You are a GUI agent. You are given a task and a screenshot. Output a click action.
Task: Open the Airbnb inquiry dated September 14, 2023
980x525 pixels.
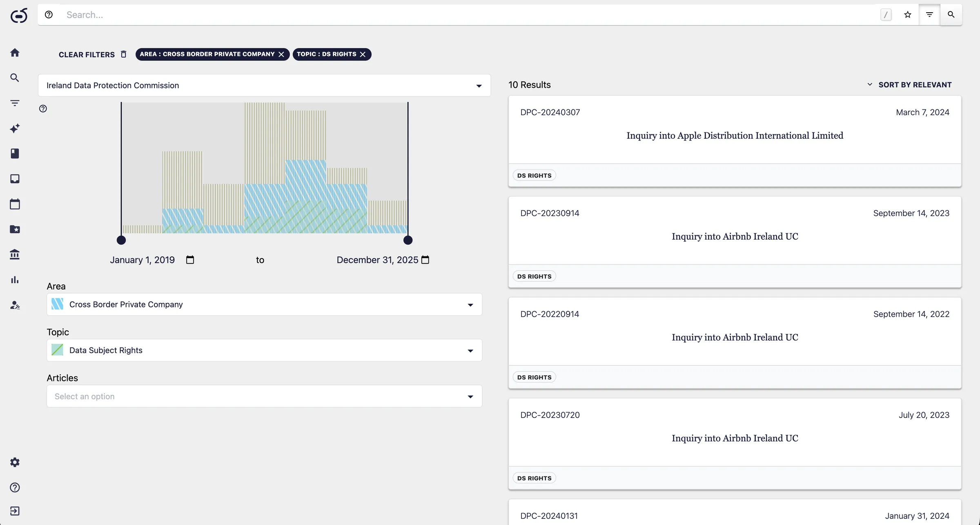735,236
